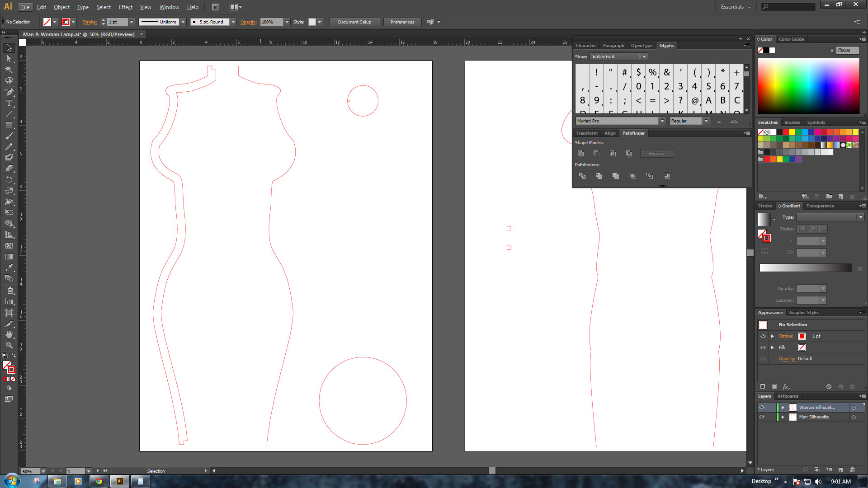Switch to the Align tab

[x=610, y=133]
